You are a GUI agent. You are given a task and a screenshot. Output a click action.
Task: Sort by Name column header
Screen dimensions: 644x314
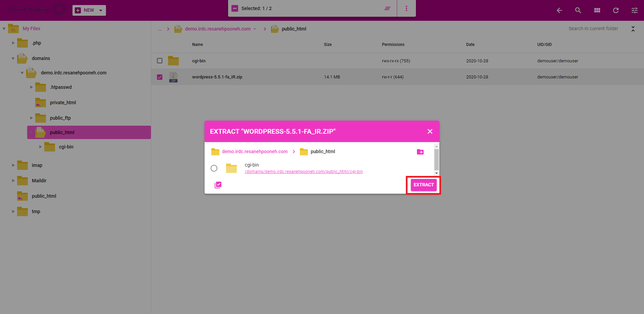pyautogui.click(x=198, y=45)
